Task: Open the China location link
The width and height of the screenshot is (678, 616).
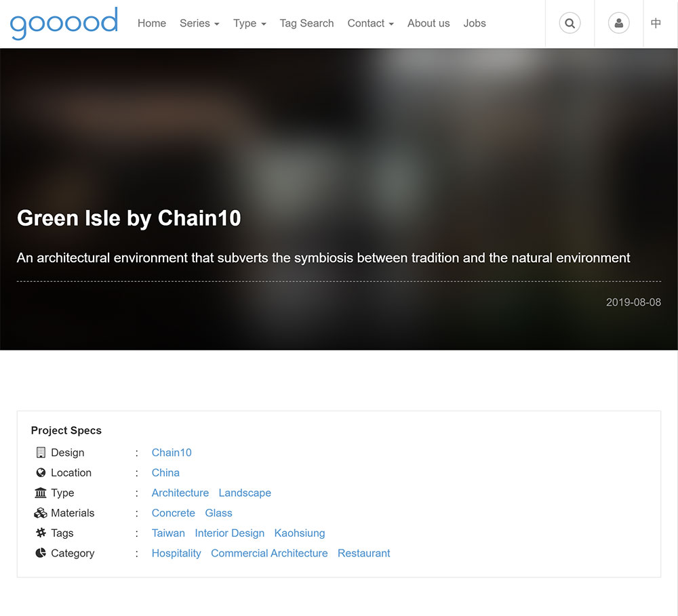Action: [165, 472]
